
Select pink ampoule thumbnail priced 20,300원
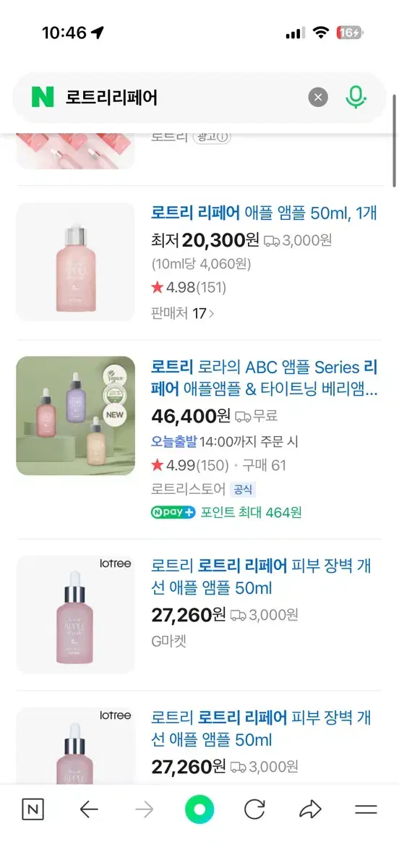(75, 262)
